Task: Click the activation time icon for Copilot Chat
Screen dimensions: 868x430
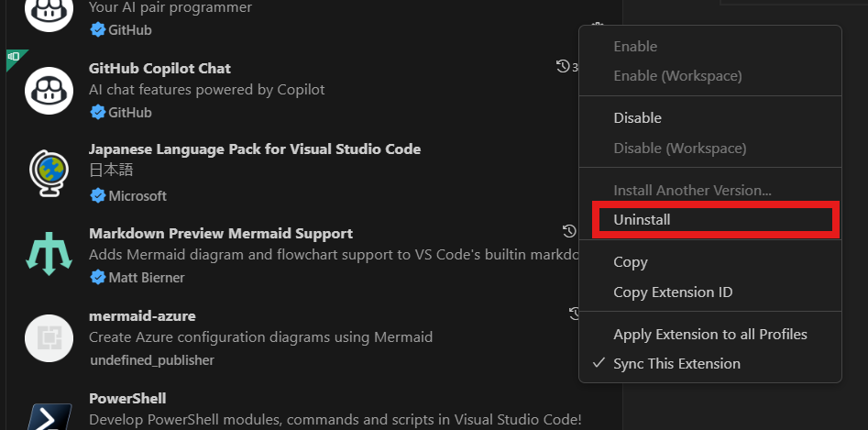Action: click(564, 67)
